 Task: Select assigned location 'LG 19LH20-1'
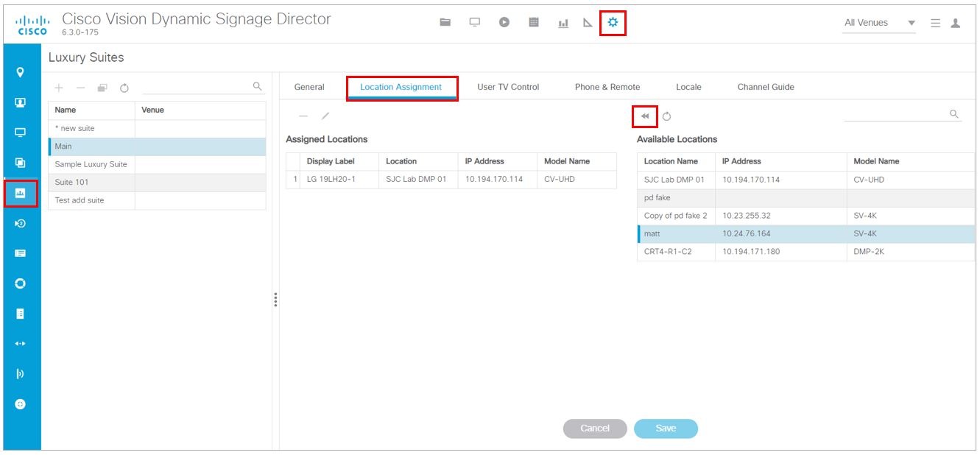[451, 179]
